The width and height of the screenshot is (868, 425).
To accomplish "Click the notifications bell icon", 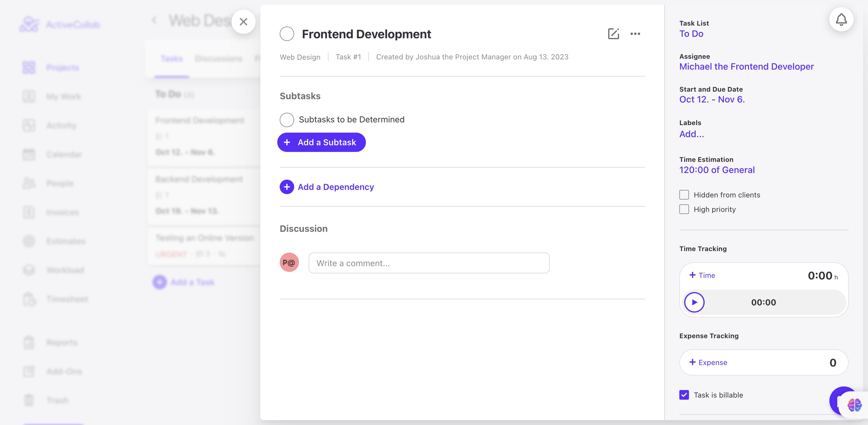I will pyautogui.click(x=841, y=20).
